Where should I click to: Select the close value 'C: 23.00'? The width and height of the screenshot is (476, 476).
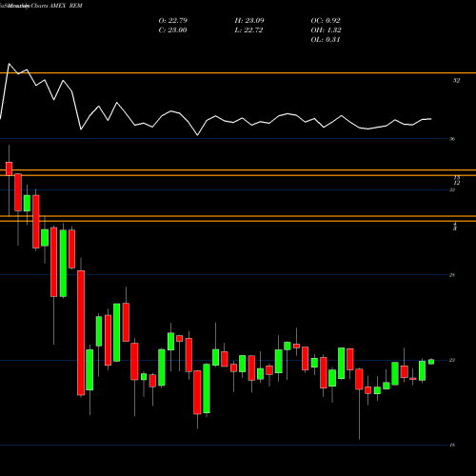[x=172, y=30]
